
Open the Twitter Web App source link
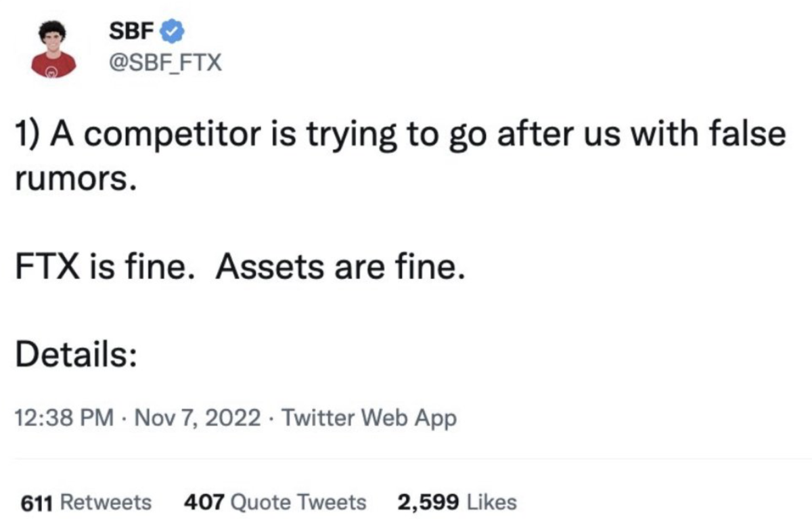coord(368,418)
